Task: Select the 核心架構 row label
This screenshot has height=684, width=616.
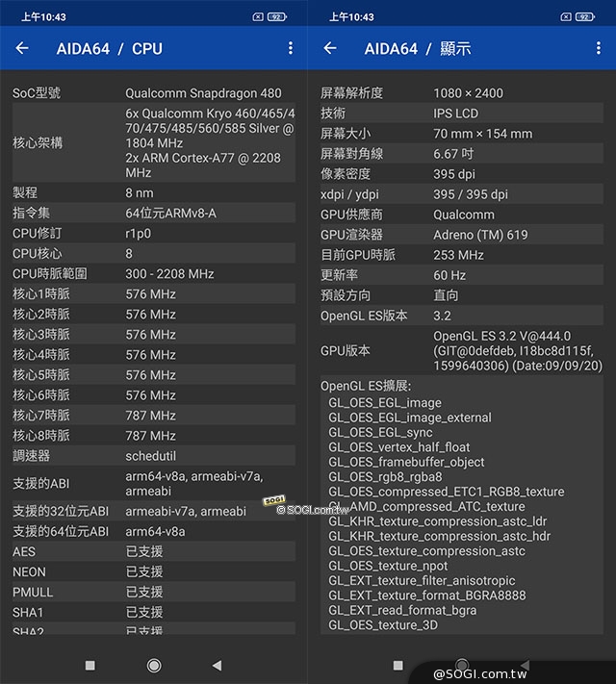Action: [x=38, y=142]
